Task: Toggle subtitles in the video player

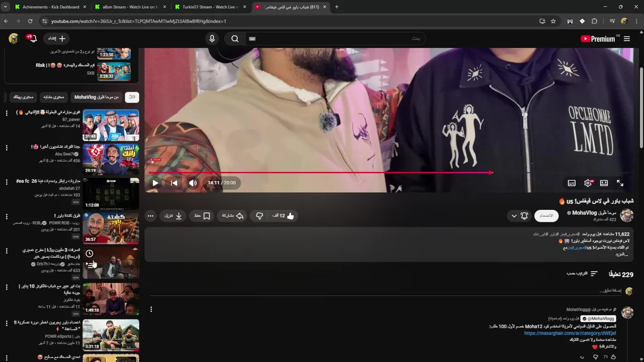Action: click(x=572, y=183)
